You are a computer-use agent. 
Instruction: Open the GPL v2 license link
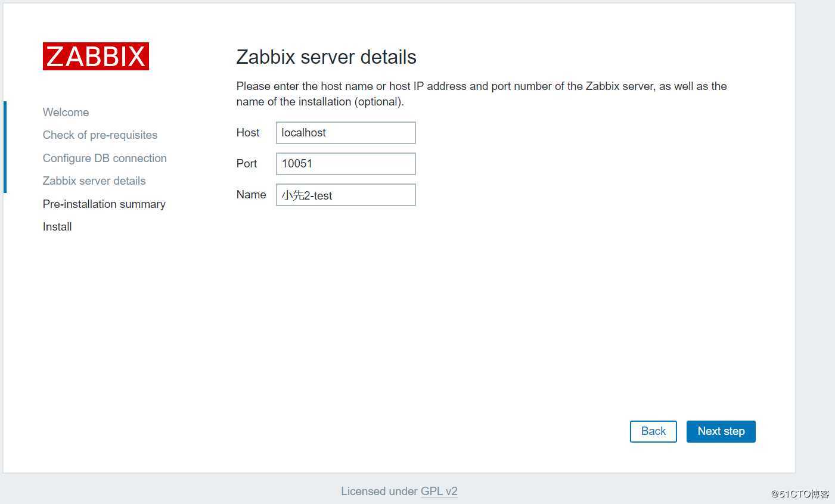(x=439, y=491)
